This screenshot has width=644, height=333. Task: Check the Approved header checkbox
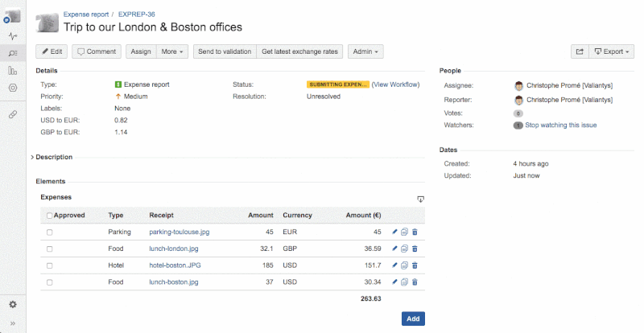click(x=50, y=216)
